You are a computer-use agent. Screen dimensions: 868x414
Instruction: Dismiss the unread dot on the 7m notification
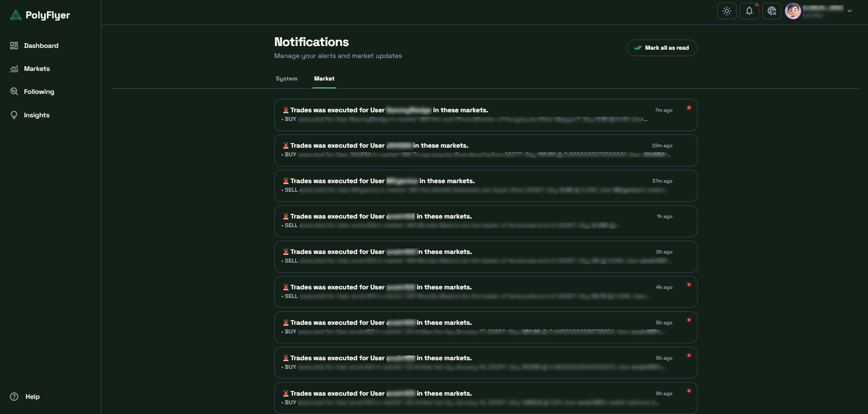[689, 107]
